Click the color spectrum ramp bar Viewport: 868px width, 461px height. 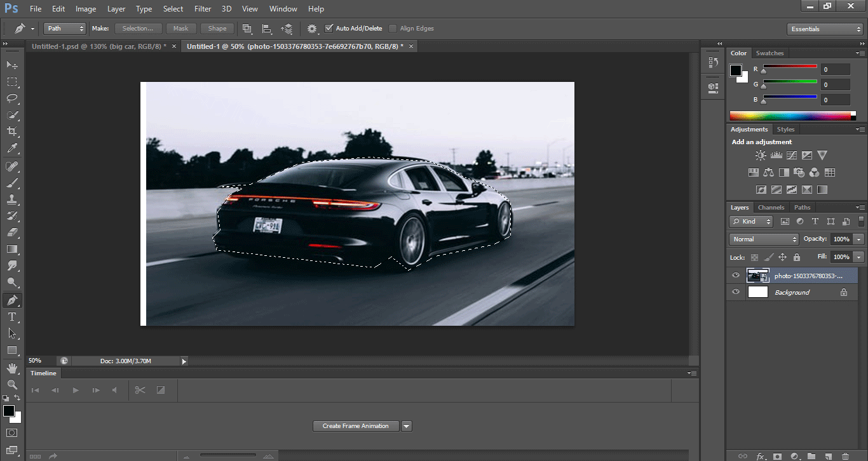pyautogui.click(x=790, y=116)
